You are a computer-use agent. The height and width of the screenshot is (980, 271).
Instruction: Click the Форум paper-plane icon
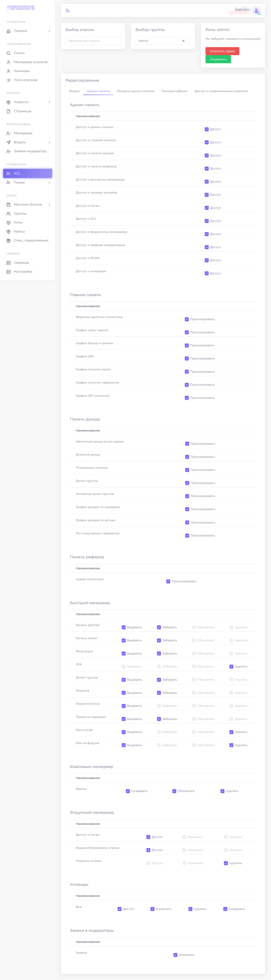8,142
